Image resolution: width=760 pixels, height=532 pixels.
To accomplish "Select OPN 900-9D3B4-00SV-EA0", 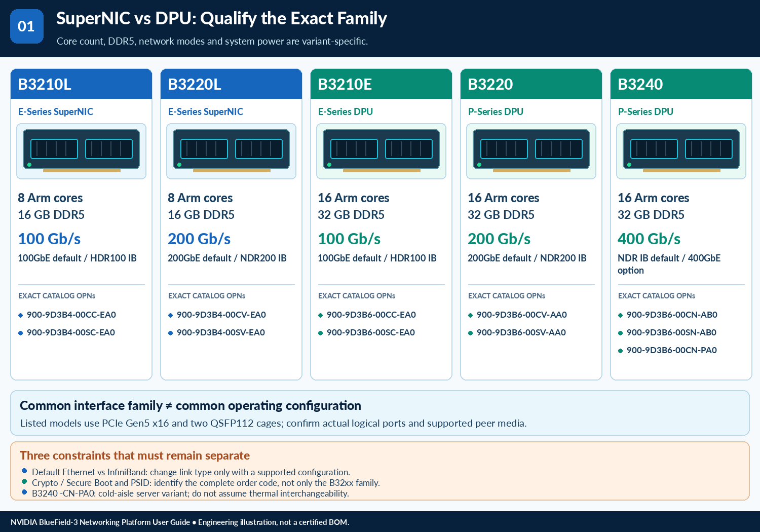I will coord(221,332).
